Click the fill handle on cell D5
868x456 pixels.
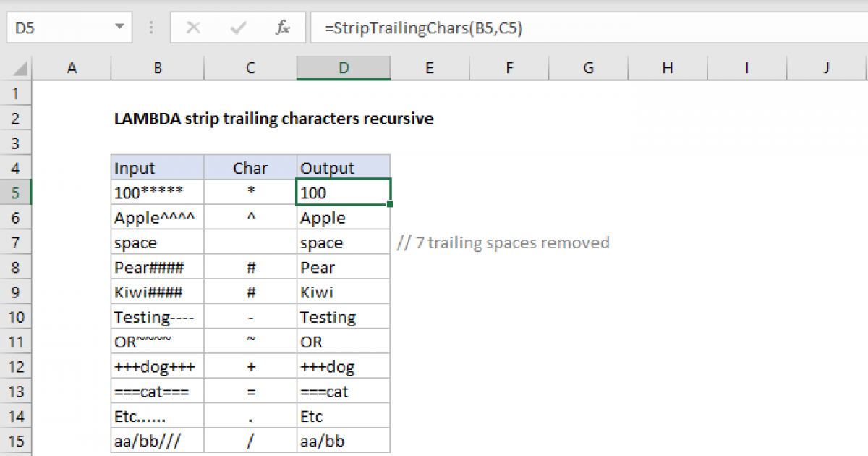(x=389, y=203)
